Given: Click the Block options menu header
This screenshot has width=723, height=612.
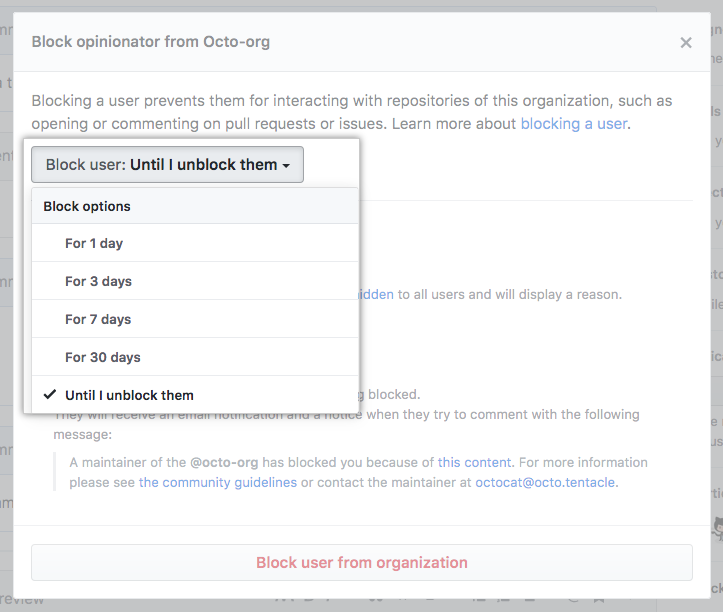Looking at the screenshot, I should (87, 206).
